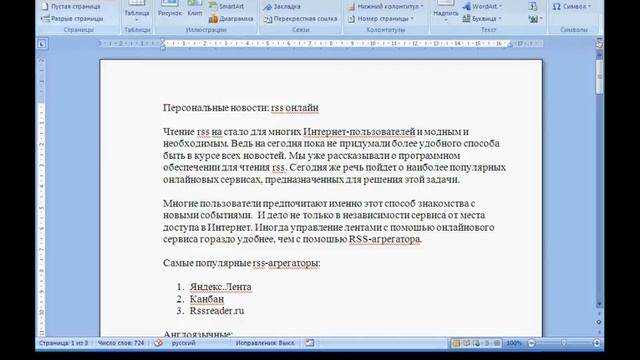Screen dimensions: 640x360
Task: Insert a page break (Разрыв страницы)
Action: click(72, 19)
